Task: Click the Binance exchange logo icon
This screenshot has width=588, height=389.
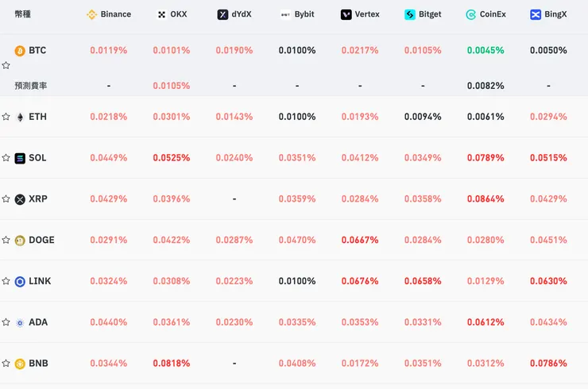Action: (91, 14)
